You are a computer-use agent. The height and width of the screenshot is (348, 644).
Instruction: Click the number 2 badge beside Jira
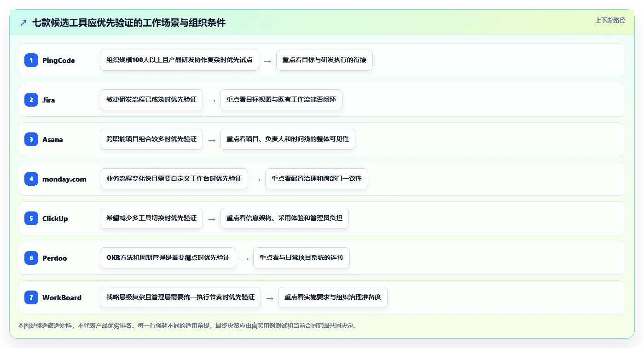[31, 100]
